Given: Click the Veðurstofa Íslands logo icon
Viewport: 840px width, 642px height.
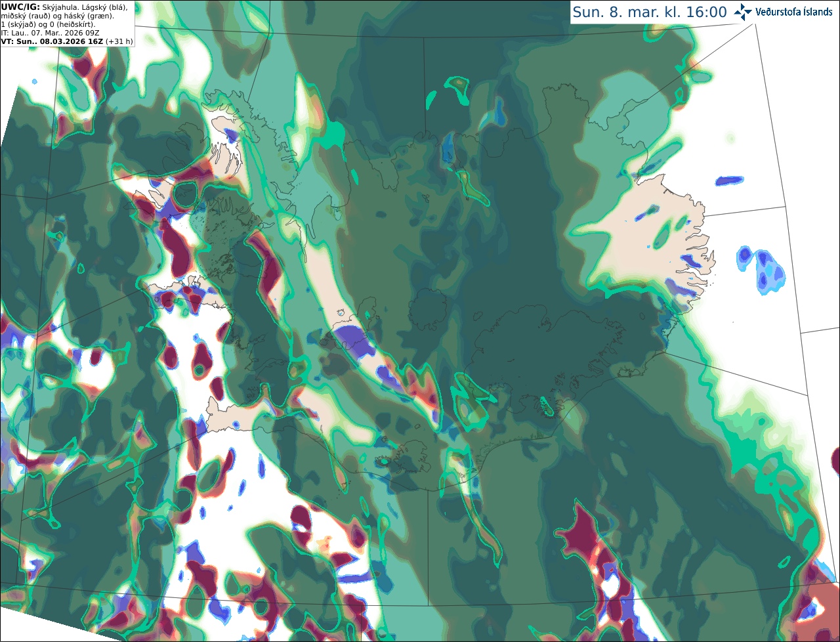Looking at the screenshot, I should point(743,12).
